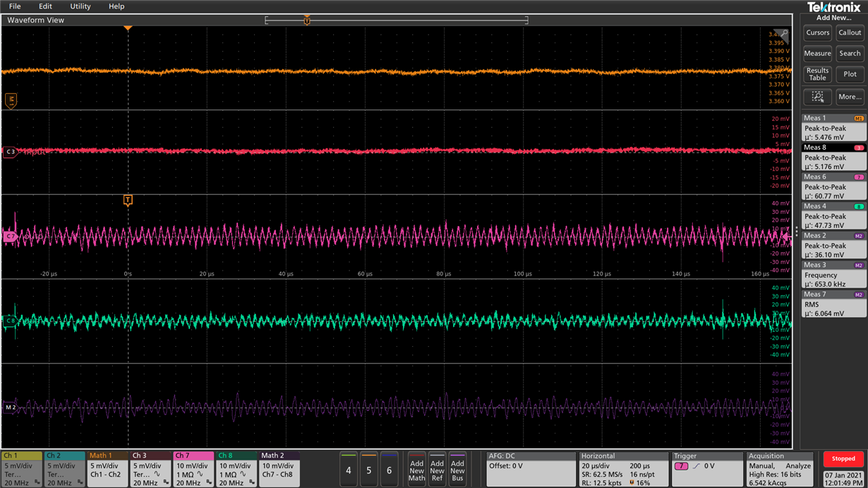Select the Meas 3 Frequency badge
This screenshot has width=868, height=488.
[x=833, y=275]
